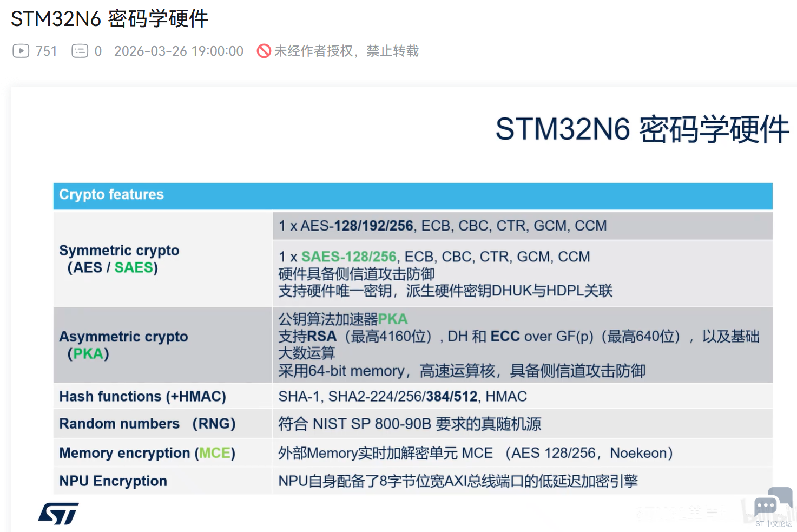The height and width of the screenshot is (532, 797).
Task: Click the "Random numbers (RNG)" cell
Action: 163,424
